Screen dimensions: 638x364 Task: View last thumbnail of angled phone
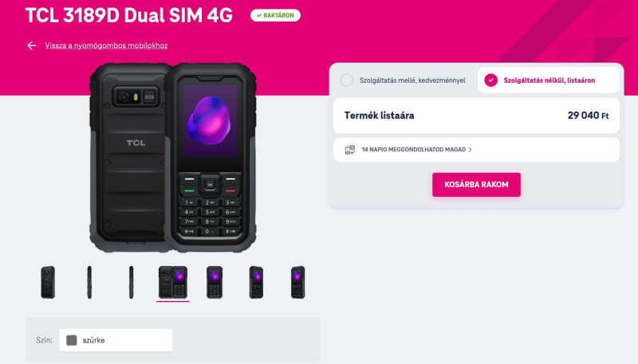tap(297, 282)
